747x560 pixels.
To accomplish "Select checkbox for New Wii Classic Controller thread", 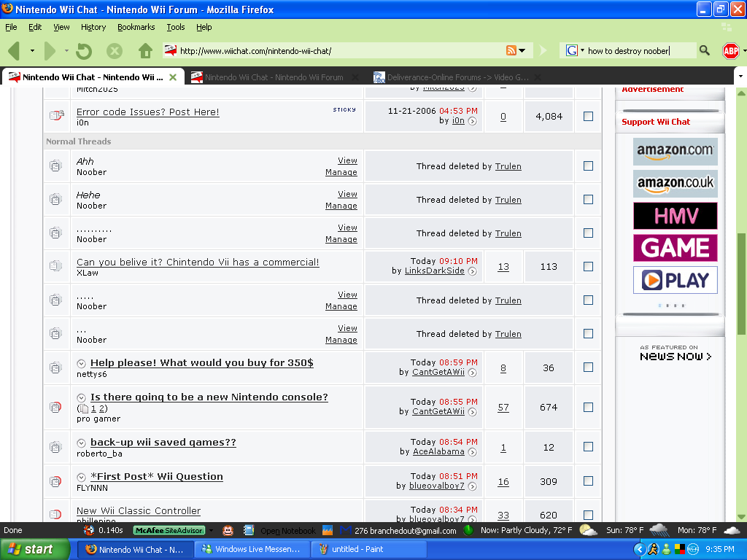I will 589,515.
